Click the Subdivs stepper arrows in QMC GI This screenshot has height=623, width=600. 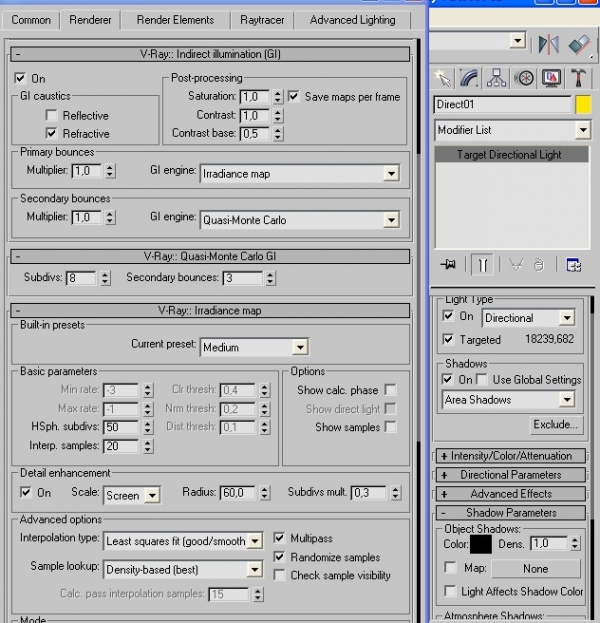point(105,278)
